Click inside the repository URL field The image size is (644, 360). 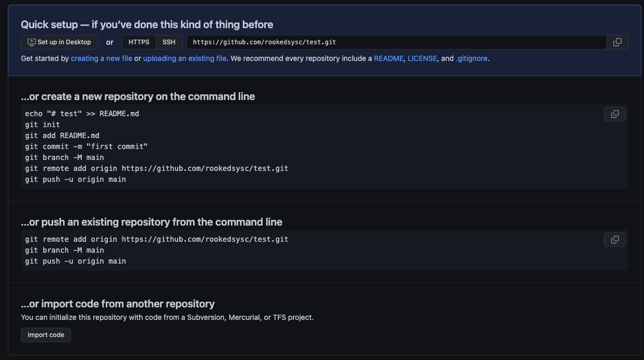pos(396,42)
